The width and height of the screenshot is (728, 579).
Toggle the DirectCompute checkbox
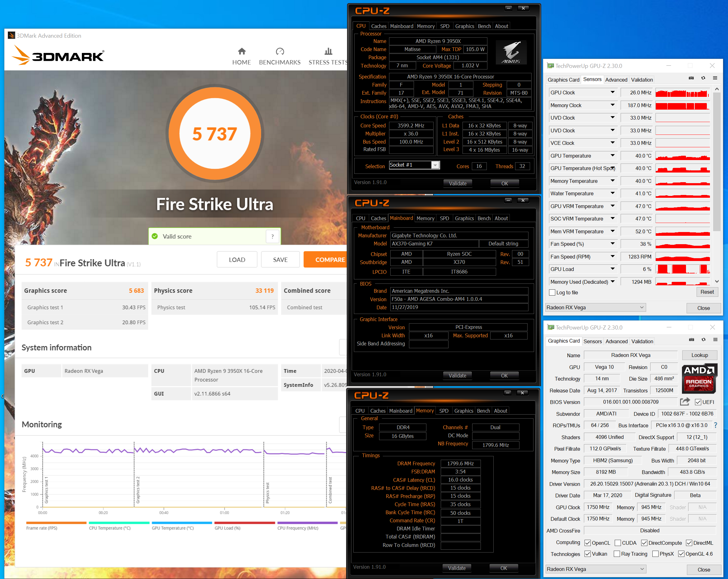click(x=644, y=543)
